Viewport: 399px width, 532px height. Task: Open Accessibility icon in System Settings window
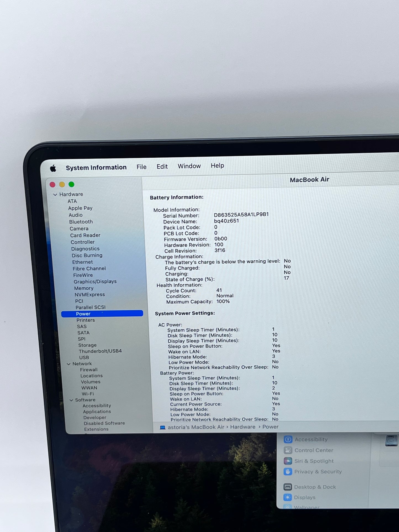[288, 440]
